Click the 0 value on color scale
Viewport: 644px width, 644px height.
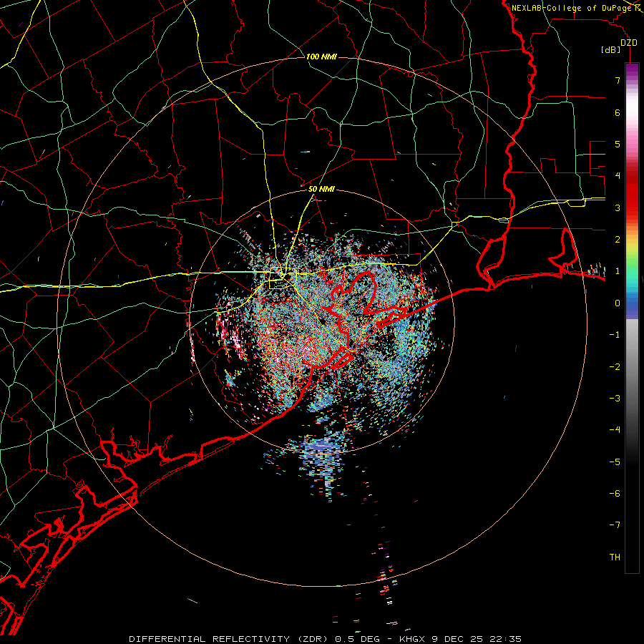(x=617, y=303)
